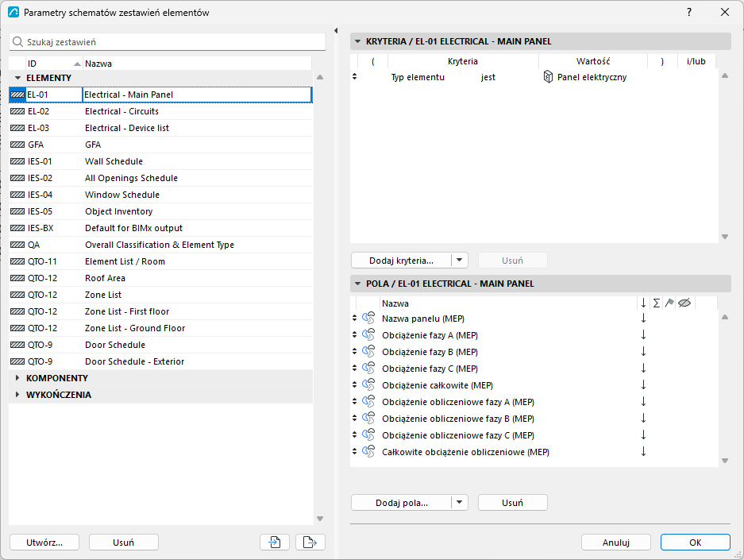Click the sort arrow for Całkowite obciążenie obliczeniowe (MEP)
Viewport: 744px width, 560px height.
click(x=643, y=452)
